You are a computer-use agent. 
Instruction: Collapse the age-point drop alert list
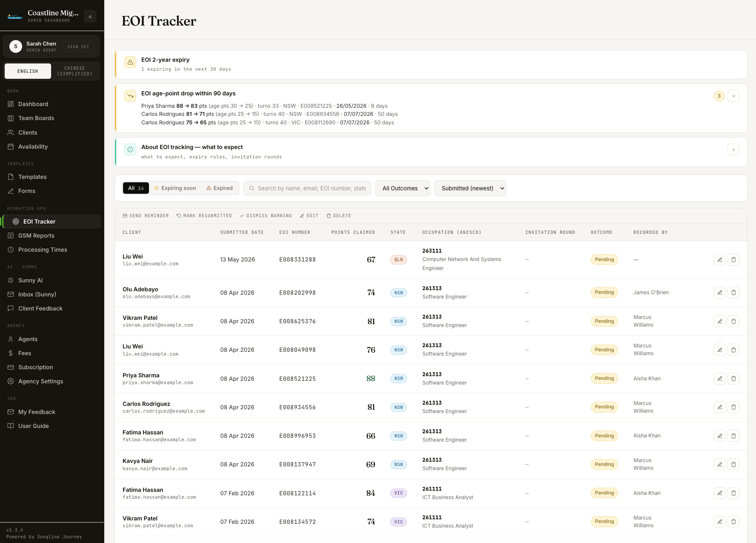pyautogui.click(x=733, y=96)
